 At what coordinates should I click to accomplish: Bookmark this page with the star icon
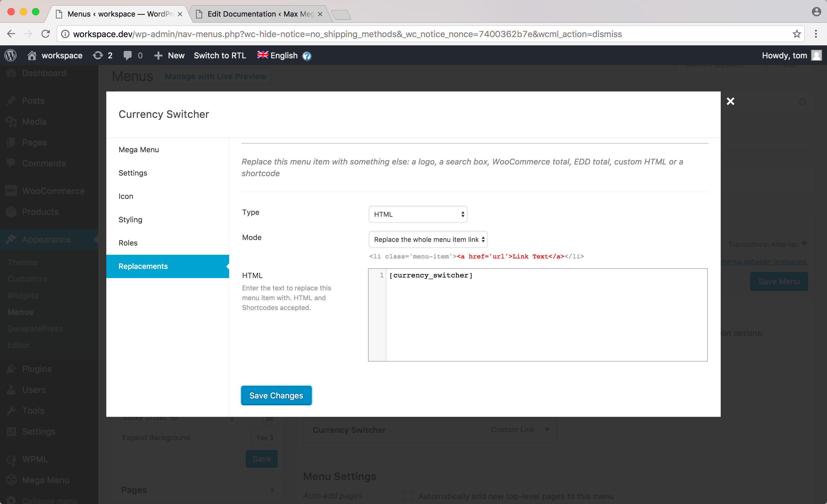(x=797, y=34)
